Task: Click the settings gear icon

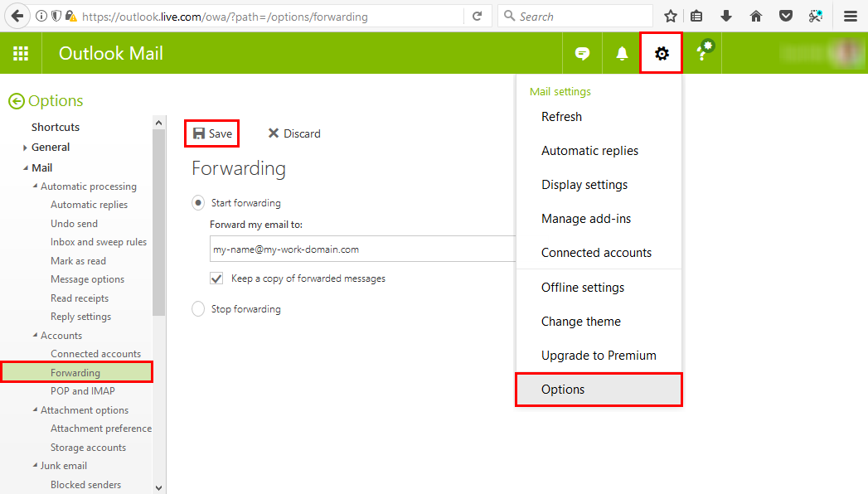Action: (661, 54)
